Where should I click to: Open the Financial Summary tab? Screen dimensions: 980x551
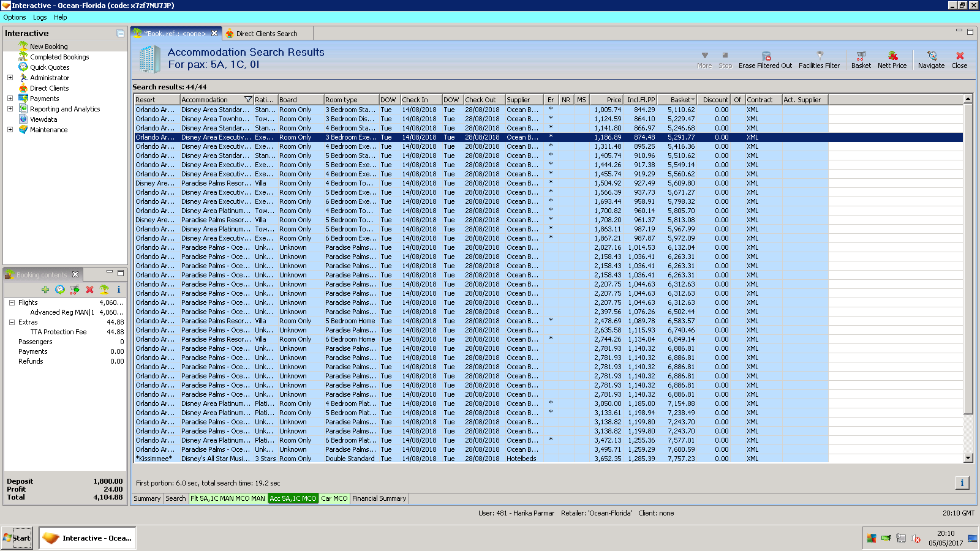point(379,498)
